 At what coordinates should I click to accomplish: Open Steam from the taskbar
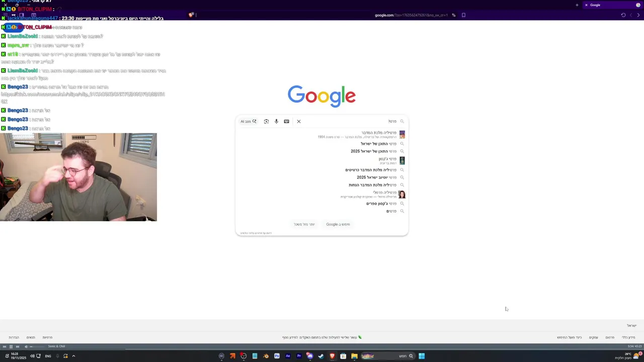click(321, 356)
